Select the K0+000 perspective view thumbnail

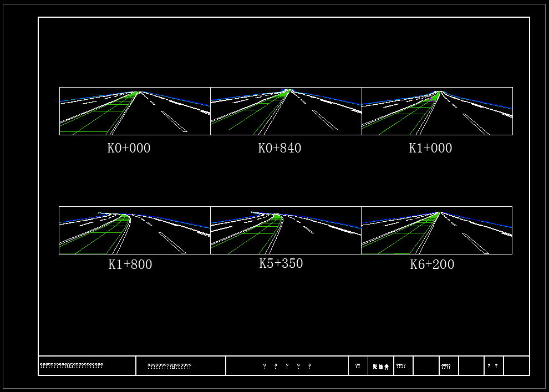[135, 111]
